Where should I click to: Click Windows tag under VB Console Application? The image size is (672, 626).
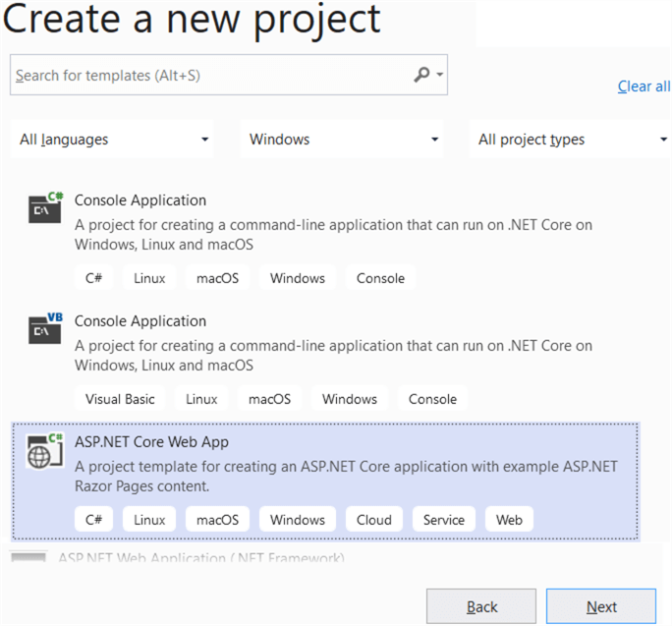350,399
